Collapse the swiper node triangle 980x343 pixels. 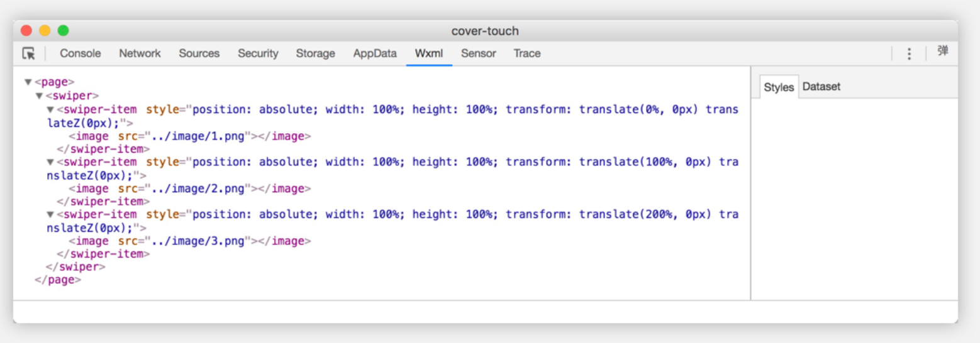pyautogui.click(x=39, y=96)
